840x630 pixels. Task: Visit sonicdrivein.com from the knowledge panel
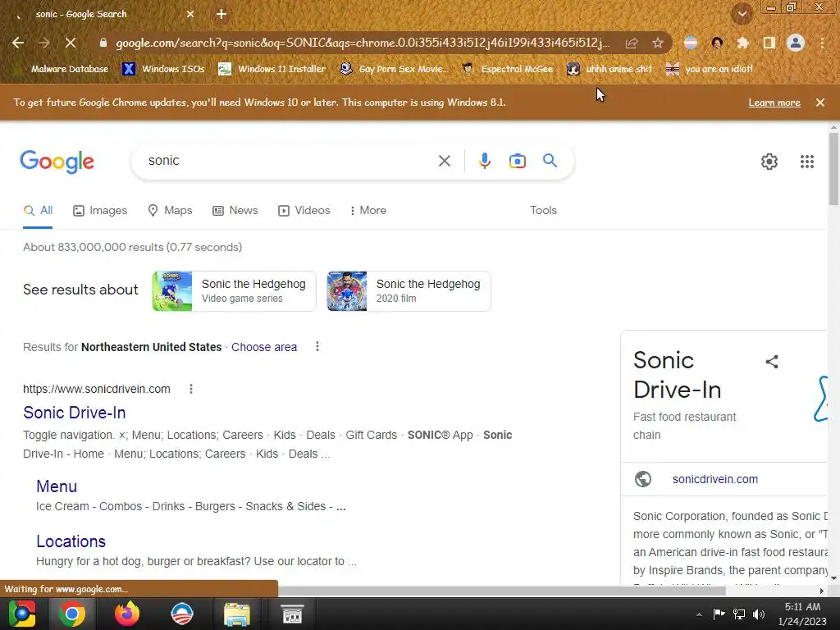(714, 479)
